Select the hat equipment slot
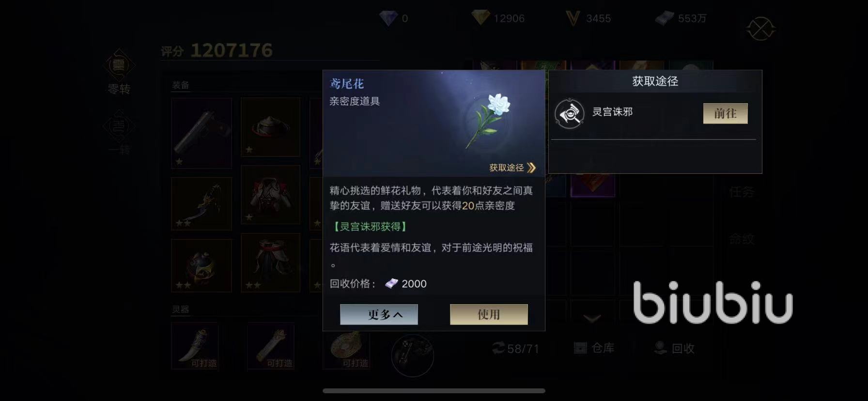This screenshot has height=401, width=868. (270, 127)
